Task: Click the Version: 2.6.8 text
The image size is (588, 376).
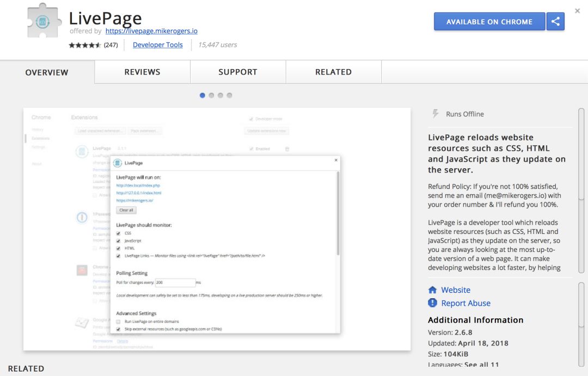Action: (x=450, y=332)
